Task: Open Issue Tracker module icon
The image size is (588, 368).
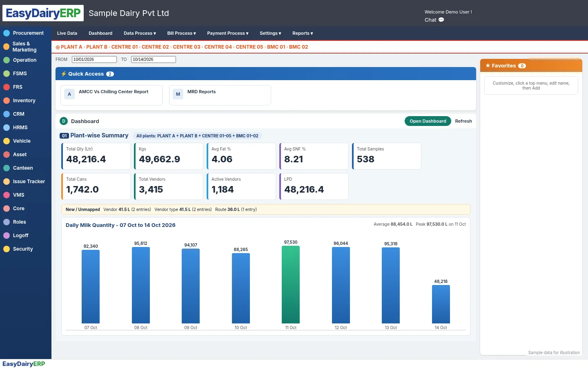Action: [7, 182]
